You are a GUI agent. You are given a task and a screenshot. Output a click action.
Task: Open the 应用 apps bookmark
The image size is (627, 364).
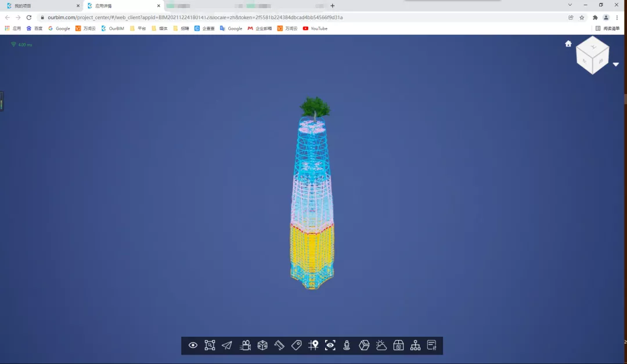pyautogui.click(x=13, y=28)
